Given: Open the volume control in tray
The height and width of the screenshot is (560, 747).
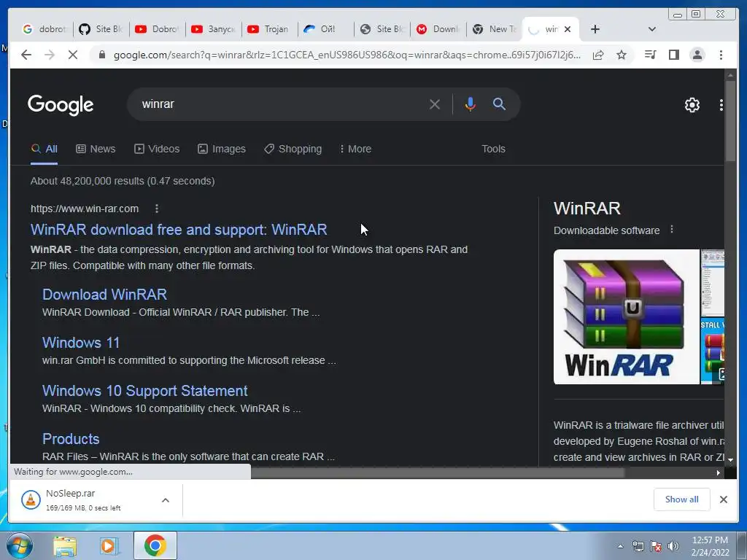Looking at the screenshot, I should [673, 546].
